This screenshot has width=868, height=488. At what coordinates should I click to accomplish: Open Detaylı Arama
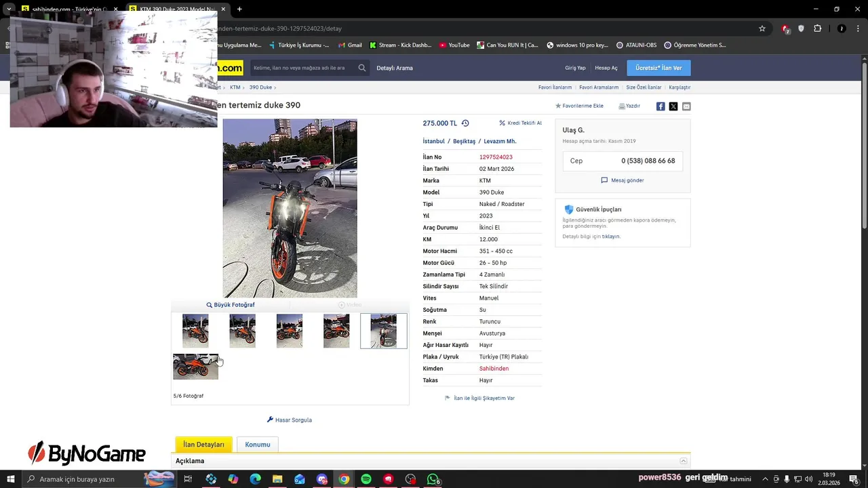pyautogui.click(x=395, y=68)
